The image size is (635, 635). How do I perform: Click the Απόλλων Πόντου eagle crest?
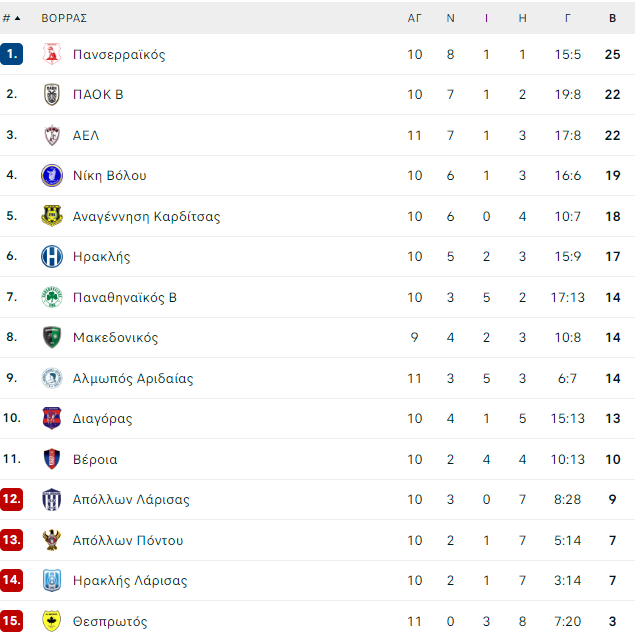coord(52,540)
